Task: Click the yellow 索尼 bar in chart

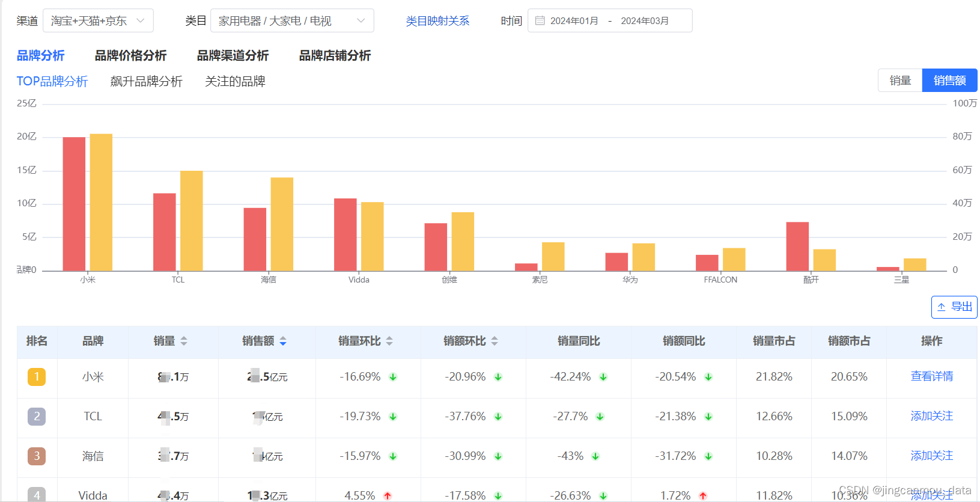Action: (553, 257)
